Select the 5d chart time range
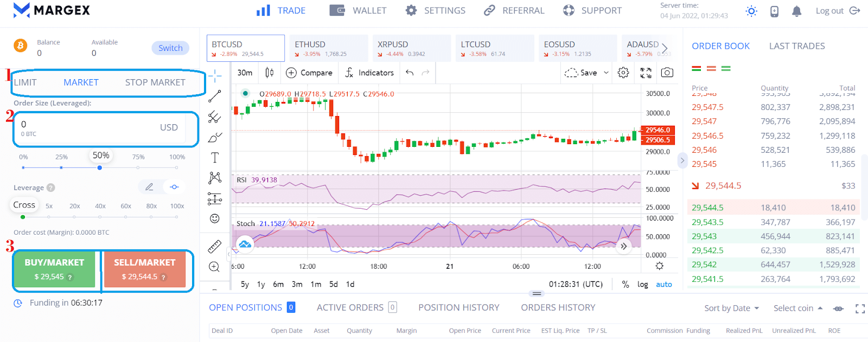Image resolution: width=868 pixels, height=342 pixels. click(334, 284)
